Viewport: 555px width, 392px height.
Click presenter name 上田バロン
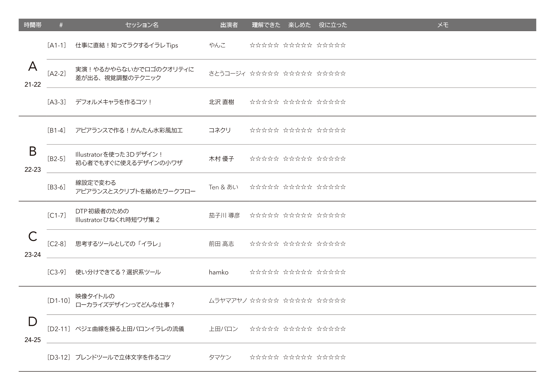(223, 329)
